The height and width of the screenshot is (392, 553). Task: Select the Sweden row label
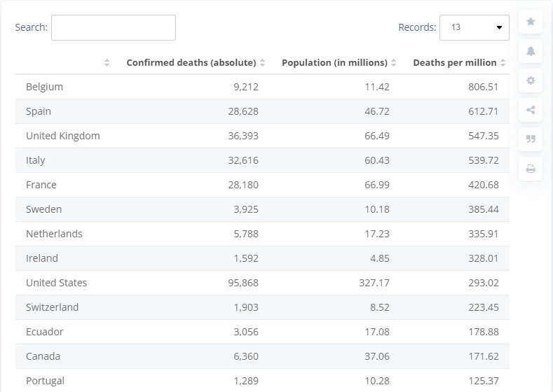coord(43,209)
